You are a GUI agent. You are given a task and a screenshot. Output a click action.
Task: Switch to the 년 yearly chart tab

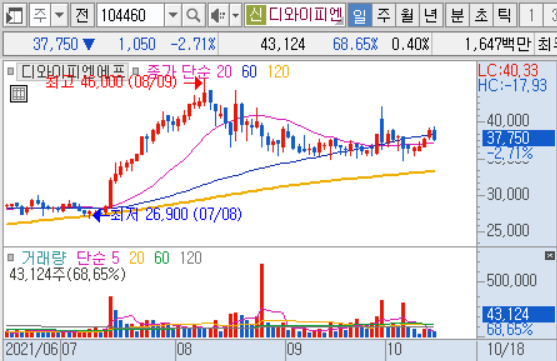431,15
